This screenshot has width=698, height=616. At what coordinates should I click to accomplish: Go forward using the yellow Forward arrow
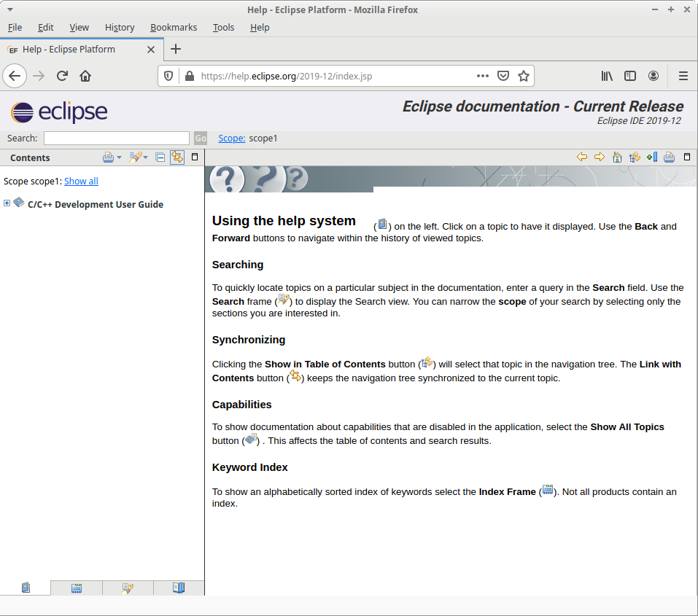600,157
